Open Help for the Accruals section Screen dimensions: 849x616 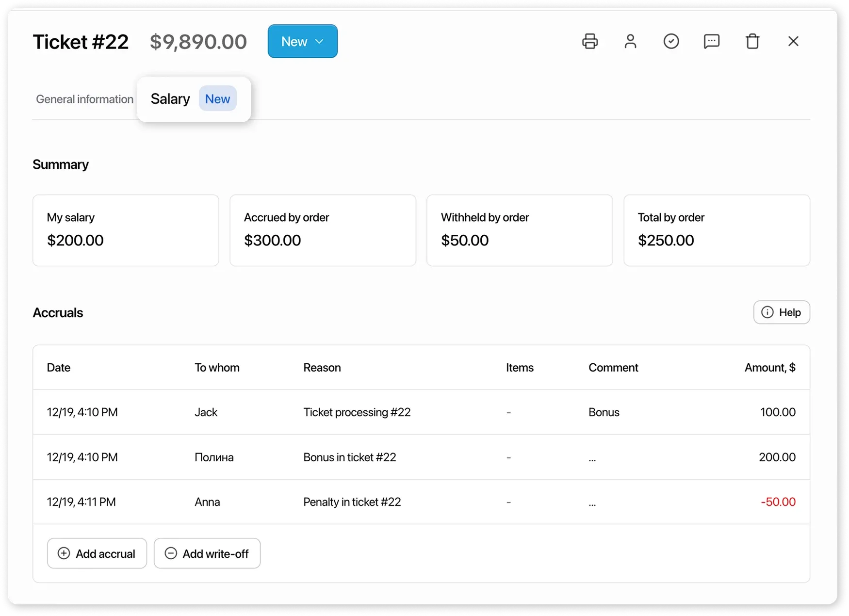point(782,312)
